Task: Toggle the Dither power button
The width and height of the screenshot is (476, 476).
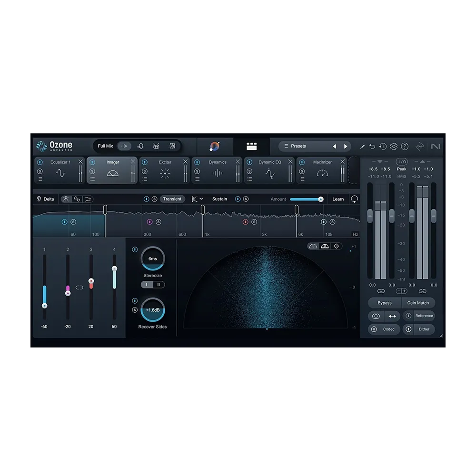Action: [408, 329]
